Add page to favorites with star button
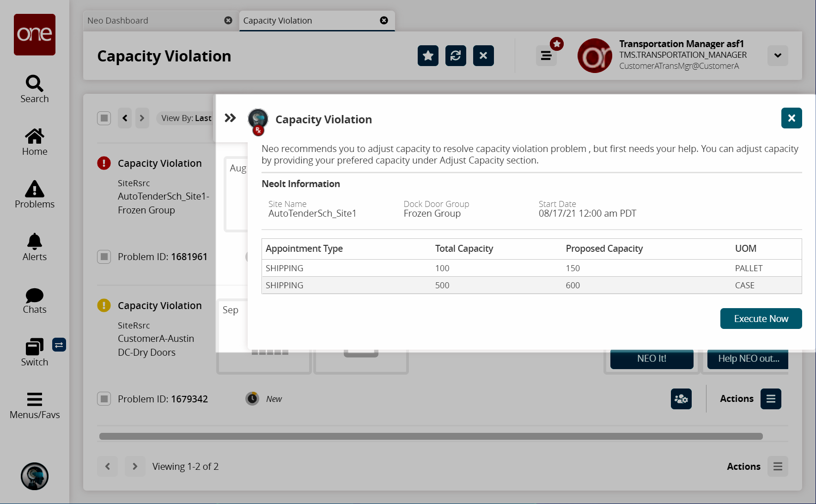 coord(428,56)
